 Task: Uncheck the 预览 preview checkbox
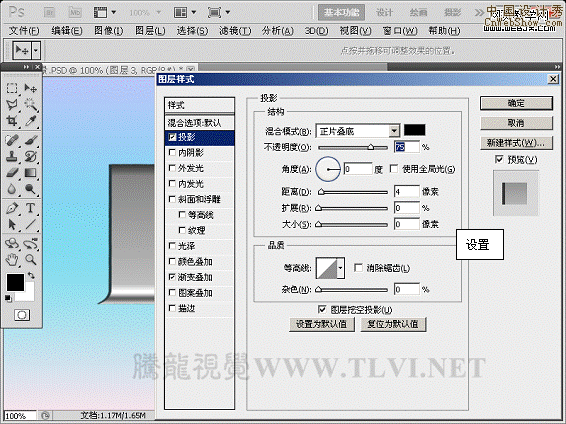click(x=499, y=159)
